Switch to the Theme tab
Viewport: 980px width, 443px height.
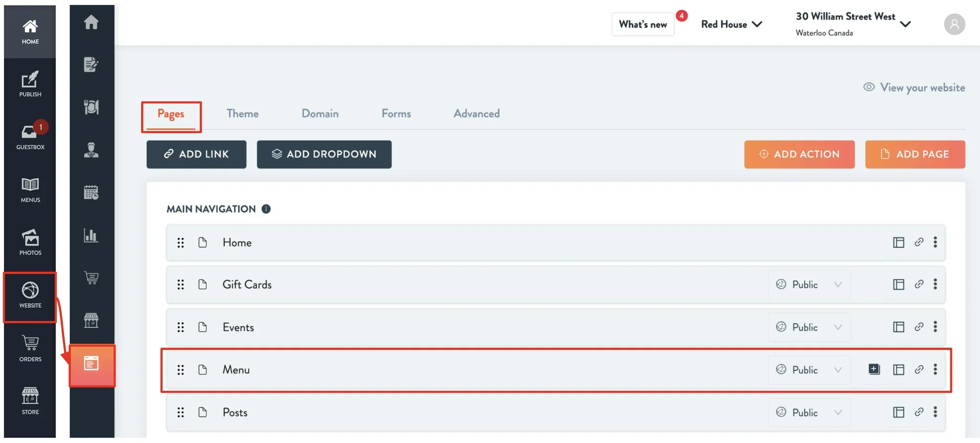pyautogui.click(x=243, y=114)
